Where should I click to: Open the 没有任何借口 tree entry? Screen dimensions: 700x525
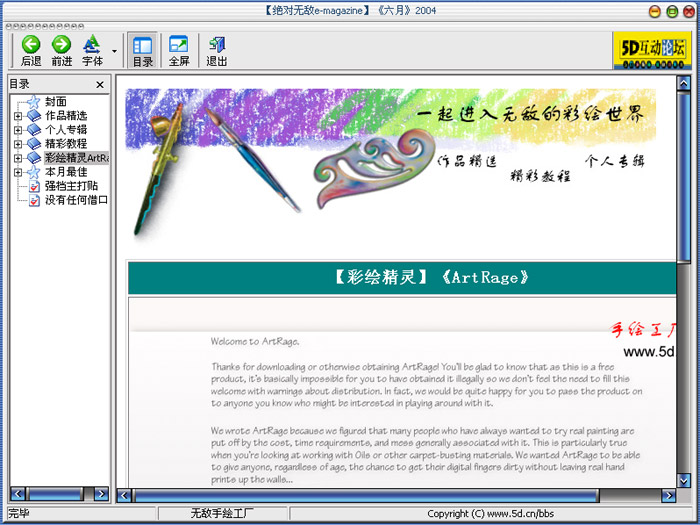(x=76, y=200)
